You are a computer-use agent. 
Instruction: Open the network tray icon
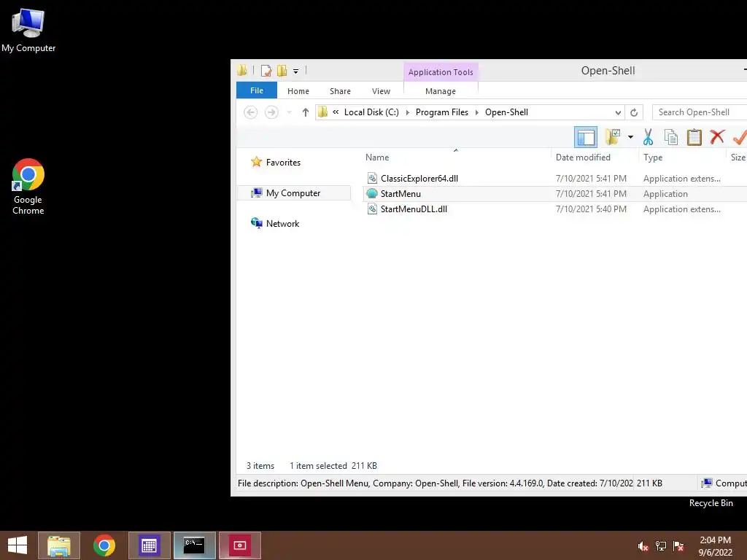tap(661, 546)
